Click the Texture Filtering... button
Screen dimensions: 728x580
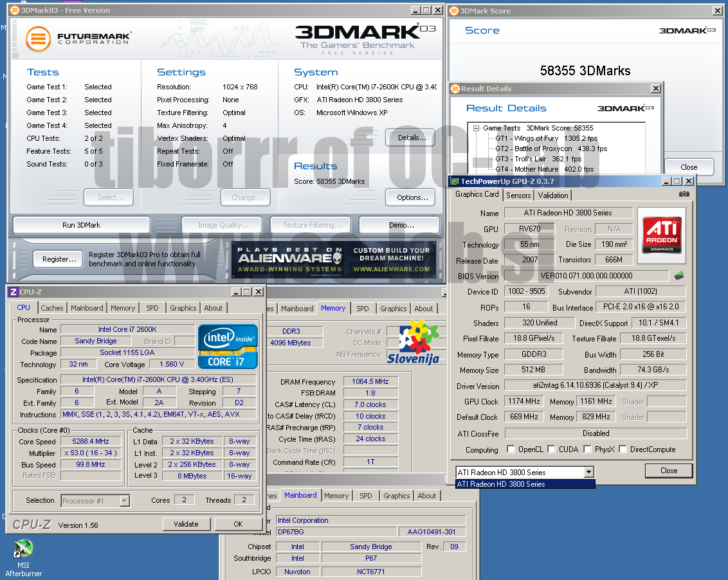pyautogui.click(x=311, y=225)
